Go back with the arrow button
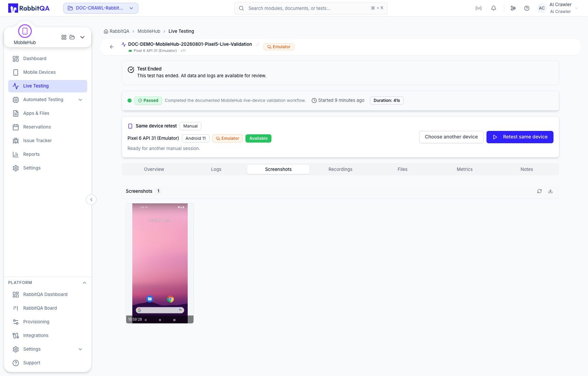The height and width of the screenshot is (376, 588). click(112, 47)
